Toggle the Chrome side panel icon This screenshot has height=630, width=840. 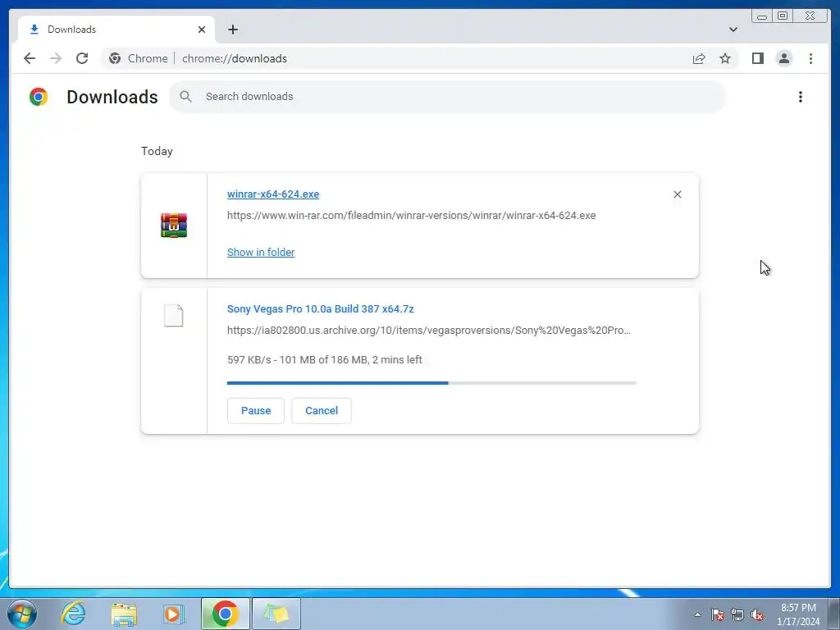(x=757, y=58)
